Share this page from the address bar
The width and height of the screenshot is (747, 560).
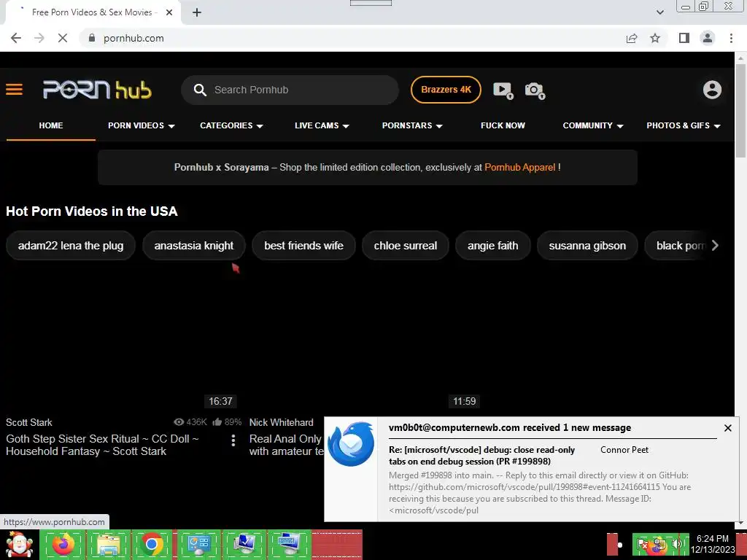632,38
